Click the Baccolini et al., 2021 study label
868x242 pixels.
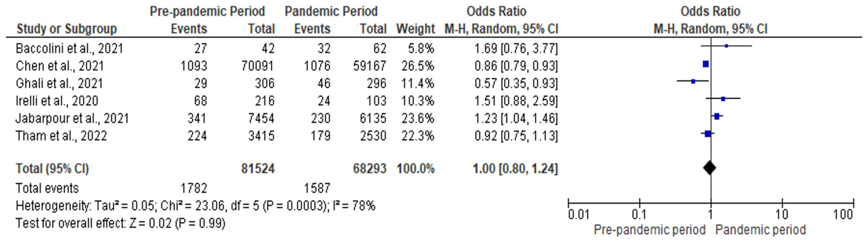point(69,49)
